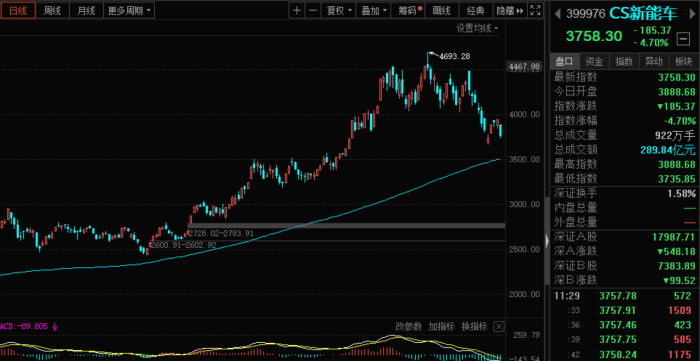The image size is (700, 361).
Task: Enter fullscreen chart mode icon
Action: point(536,11)
